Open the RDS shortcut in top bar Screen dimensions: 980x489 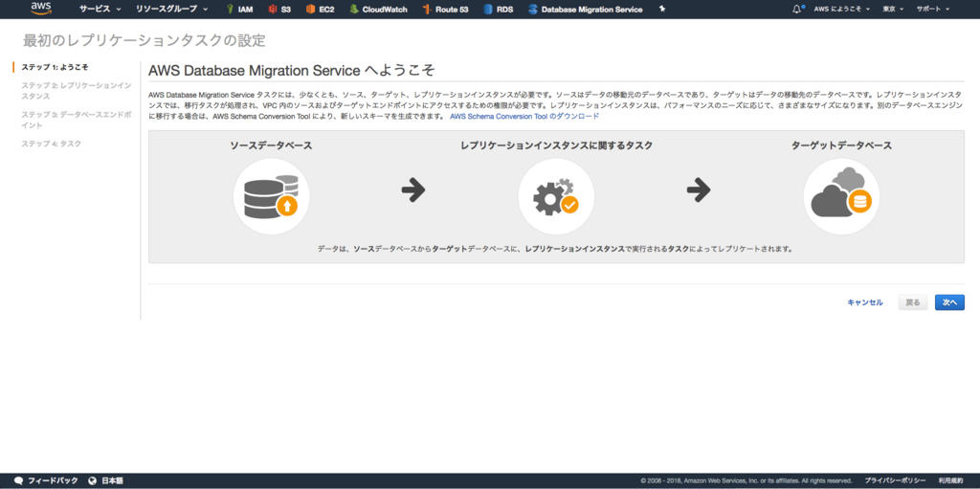pos(498,10)
